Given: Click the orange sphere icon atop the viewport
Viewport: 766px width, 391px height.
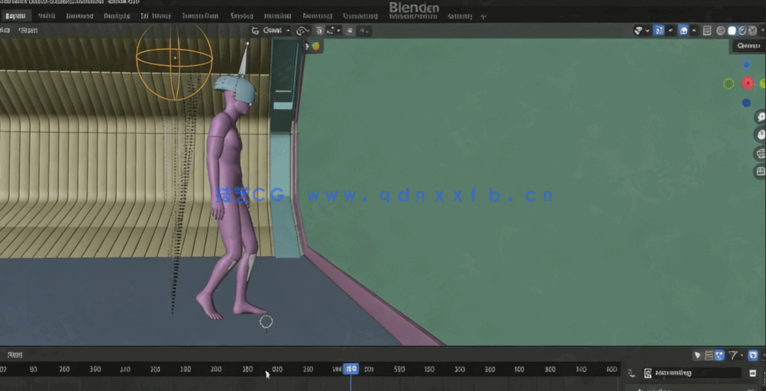Looking at the screenshot, I should tap(315, 46).
